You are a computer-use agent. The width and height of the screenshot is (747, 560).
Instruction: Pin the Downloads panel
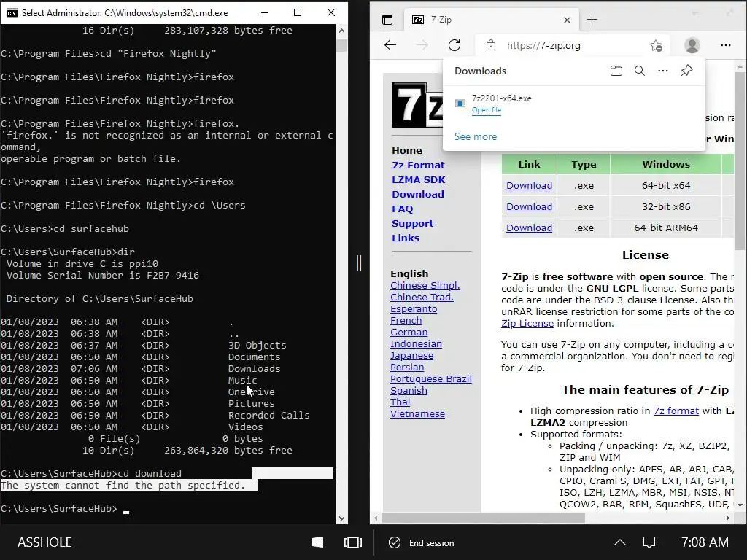point(686,71)
